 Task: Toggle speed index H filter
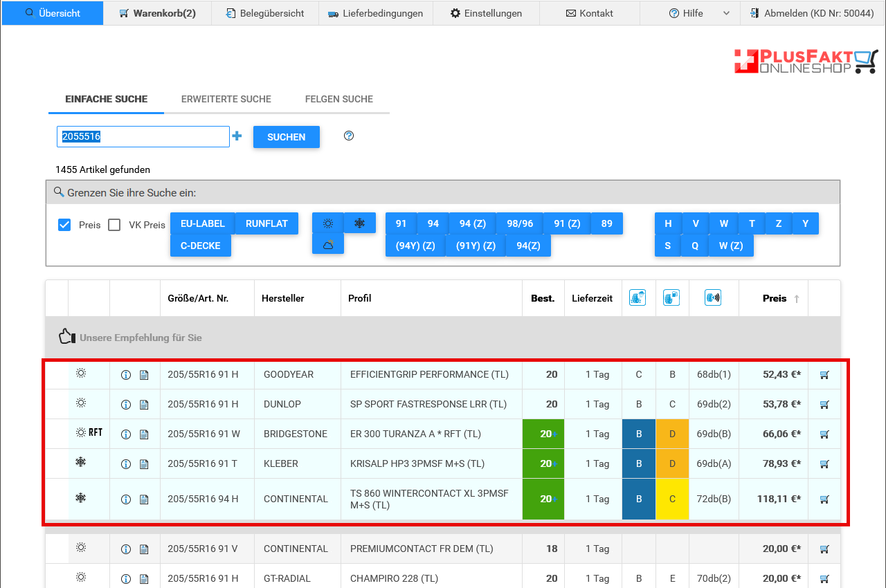point(668,223)
